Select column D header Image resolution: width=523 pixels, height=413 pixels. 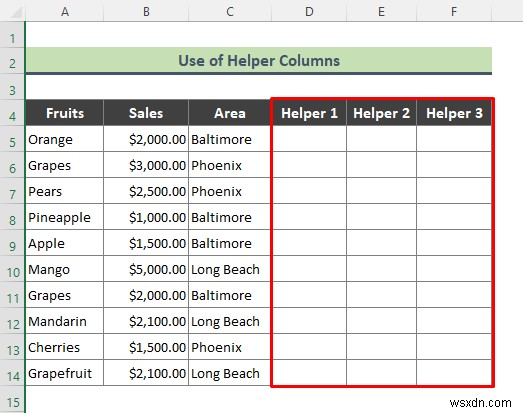pyautogui.click(x=309, y=11)
